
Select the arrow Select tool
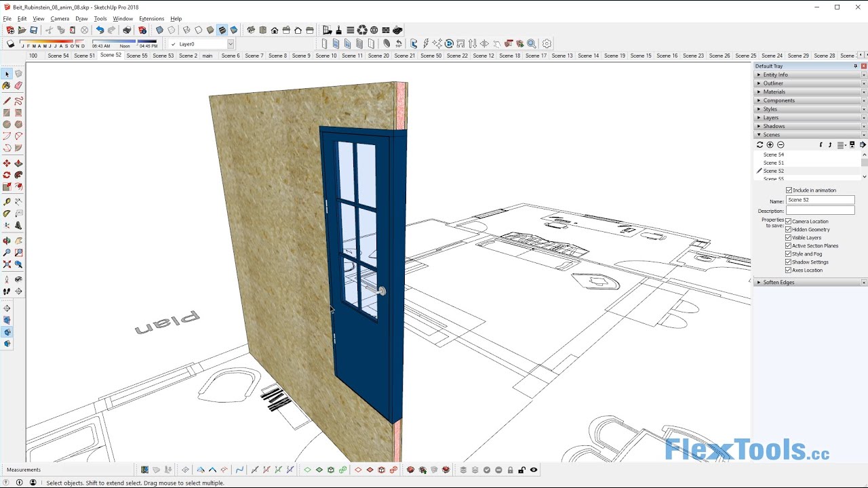[7, 73]
